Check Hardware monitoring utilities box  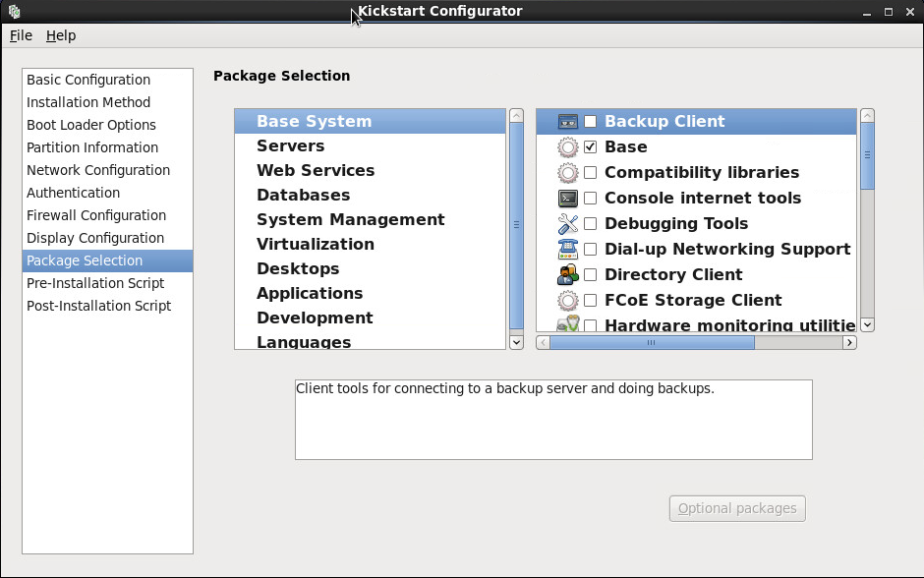coord(590,325)
